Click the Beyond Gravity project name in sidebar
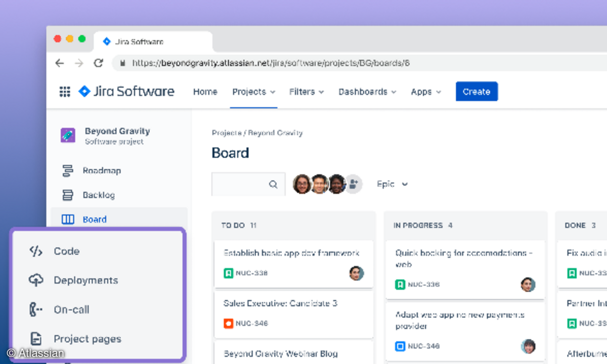The image size is (607, 364). (117, 131)
